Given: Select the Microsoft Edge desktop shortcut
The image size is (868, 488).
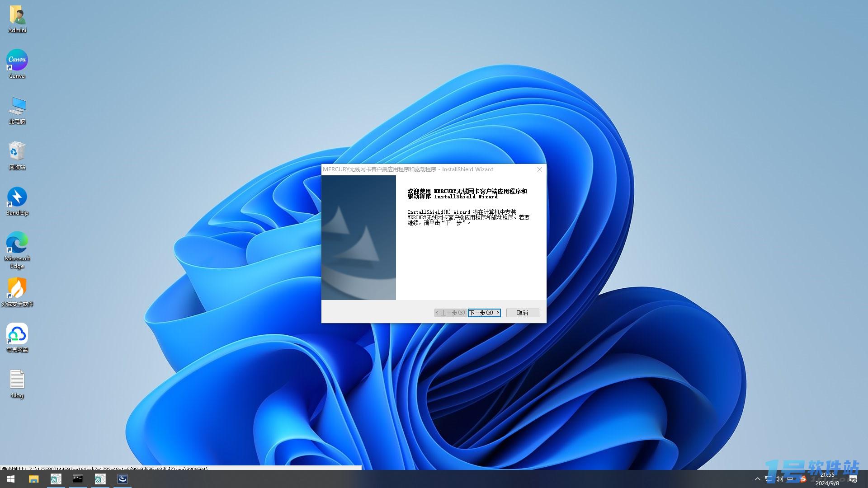Looking at the screenshot, I should [x=17, y=250].
